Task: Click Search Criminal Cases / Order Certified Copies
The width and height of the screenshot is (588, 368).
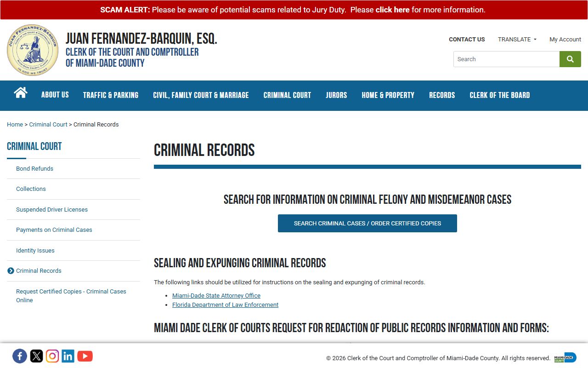Action: pos(367,223)
